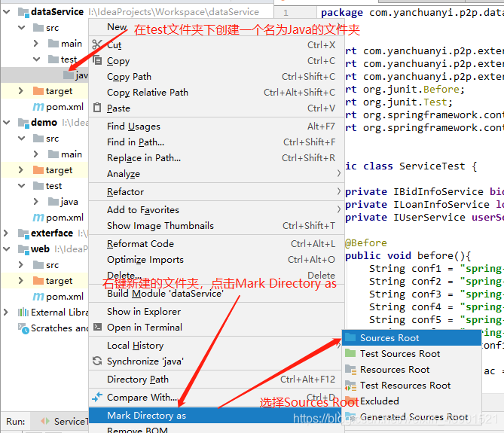Image resolution: width=504 pixels, height=433 pixels.
Task: Click the Copy pages icon
Action: [x=97, y=59]
